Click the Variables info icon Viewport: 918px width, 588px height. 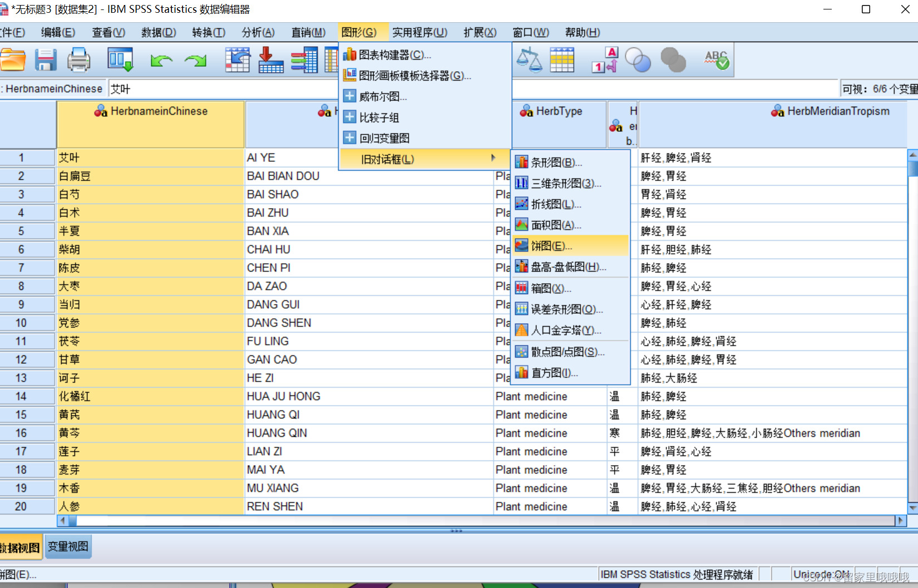point(304,60)
